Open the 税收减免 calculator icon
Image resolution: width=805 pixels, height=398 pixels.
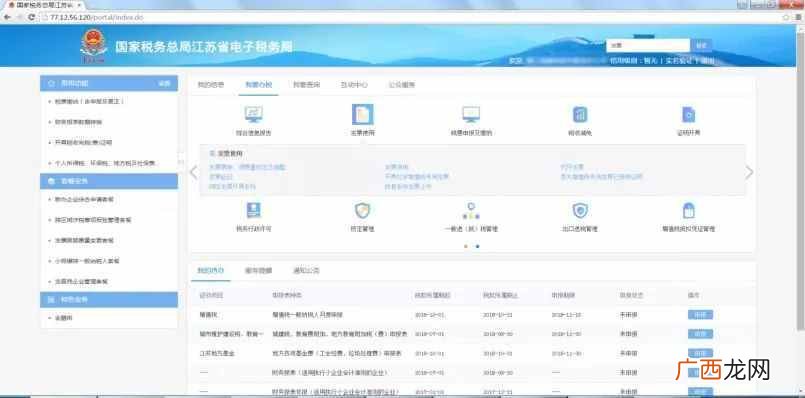click(580, 114)
